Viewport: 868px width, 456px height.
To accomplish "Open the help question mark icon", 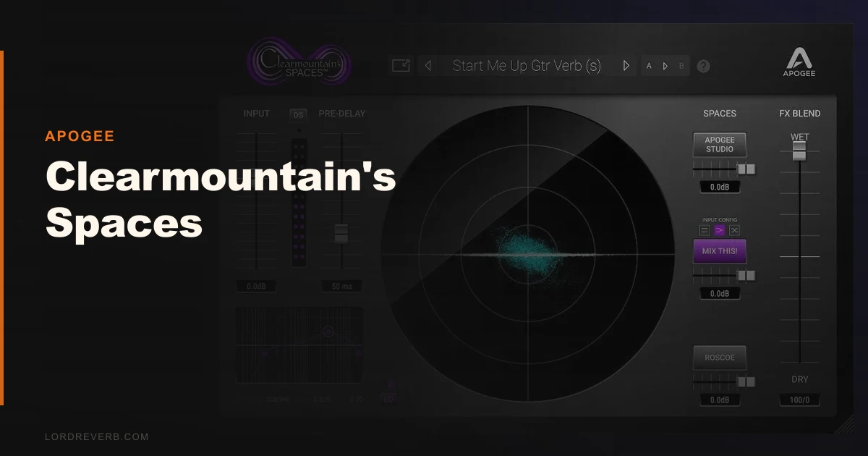I will coord(703,66).
